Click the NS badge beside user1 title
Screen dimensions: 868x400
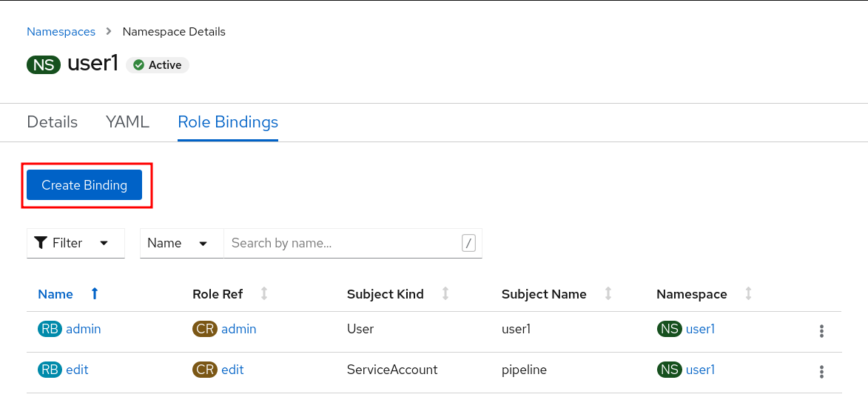(44, 65)
